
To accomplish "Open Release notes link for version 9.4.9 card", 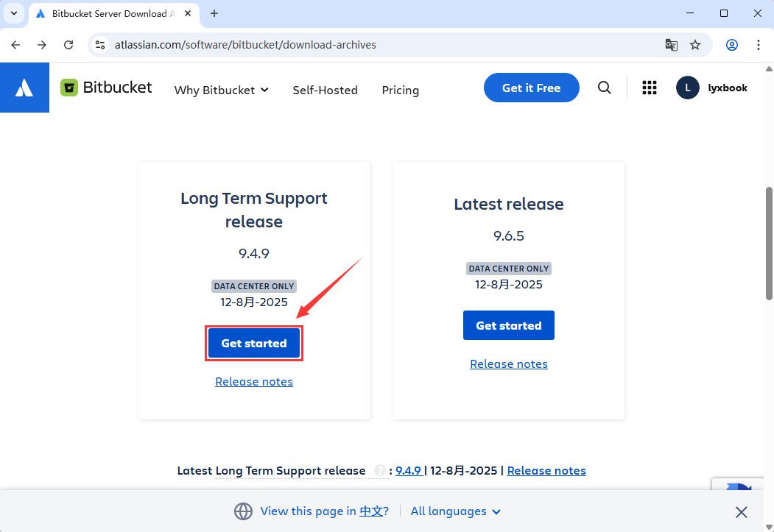I will tap(254, 382).
